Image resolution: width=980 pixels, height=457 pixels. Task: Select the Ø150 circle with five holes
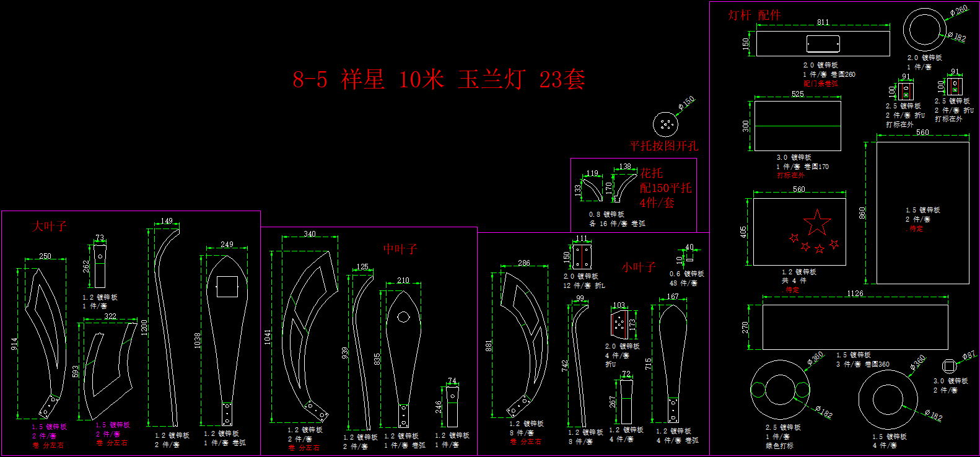(x=665, y=124)
